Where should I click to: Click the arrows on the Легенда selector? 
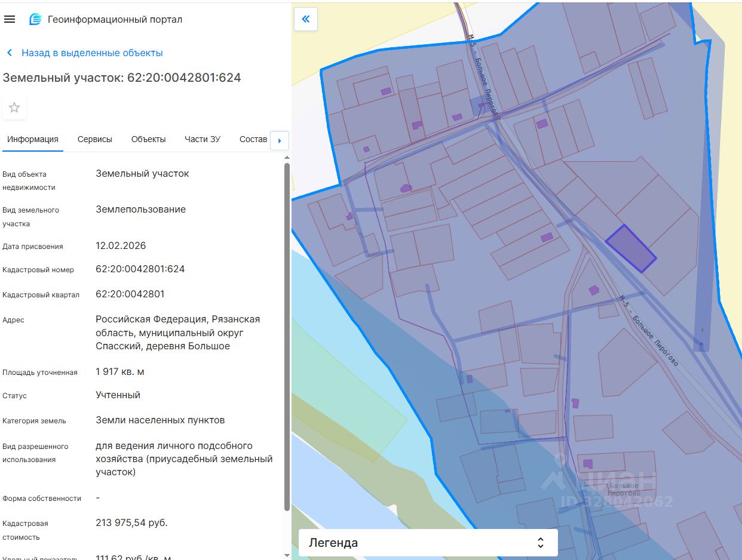[x=540, y=543]
